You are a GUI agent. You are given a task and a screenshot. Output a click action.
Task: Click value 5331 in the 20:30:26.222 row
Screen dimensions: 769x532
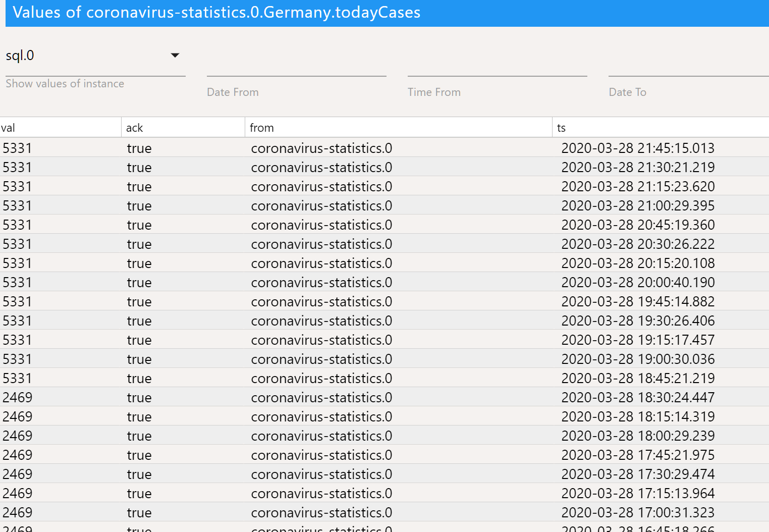[17, 244]
